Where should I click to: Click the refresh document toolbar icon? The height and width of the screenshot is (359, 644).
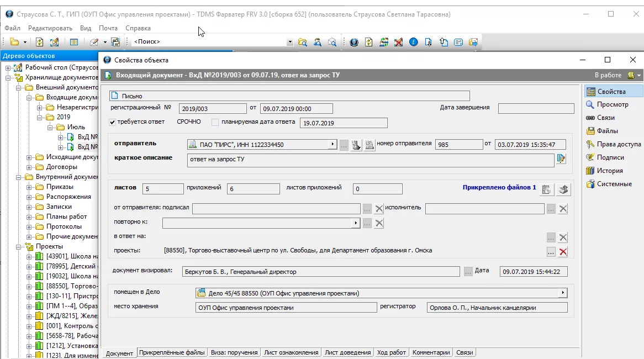tap(39, 42)
